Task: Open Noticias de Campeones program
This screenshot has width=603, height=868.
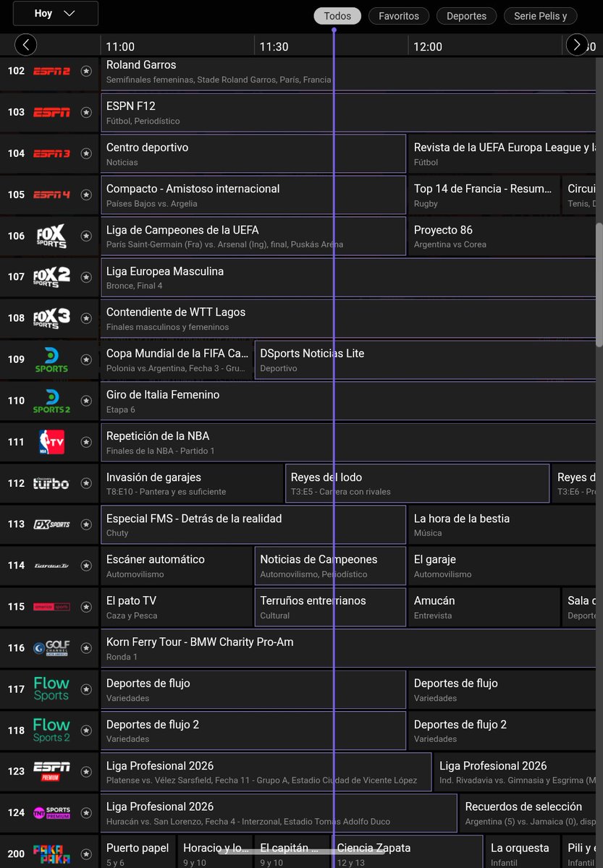Action: coord(330,566)
